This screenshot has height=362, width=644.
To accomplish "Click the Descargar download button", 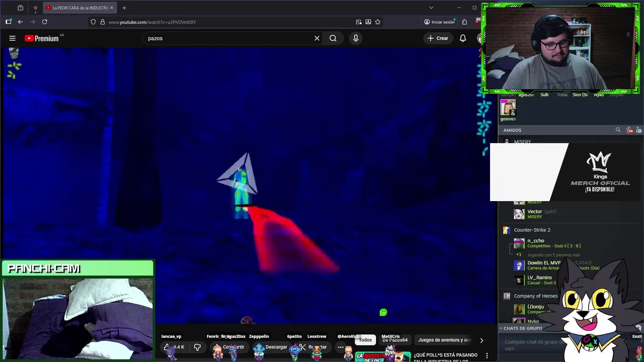I will pyautogui.click(x=272, y=347).
